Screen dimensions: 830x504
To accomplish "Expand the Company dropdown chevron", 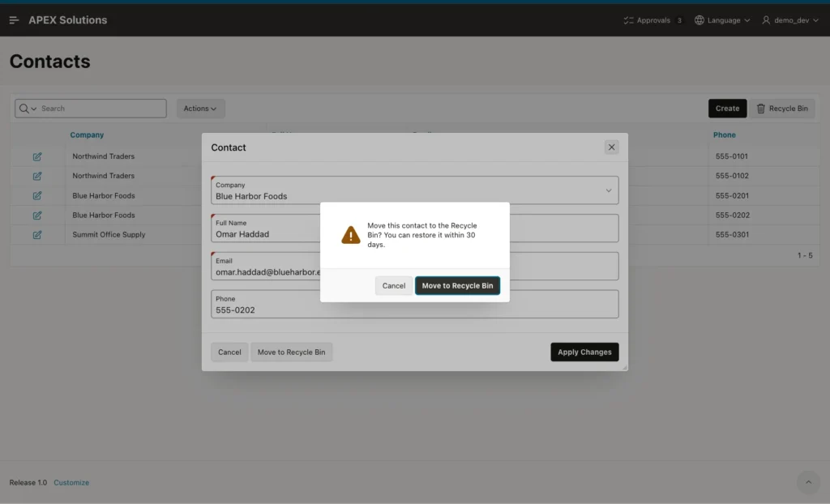I will point(608,190).
